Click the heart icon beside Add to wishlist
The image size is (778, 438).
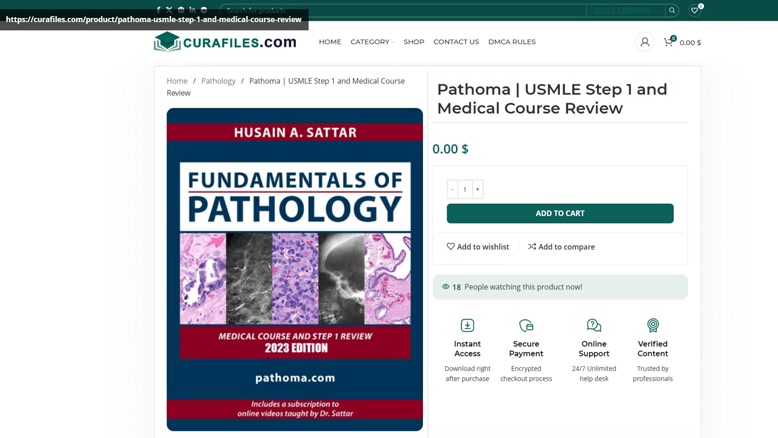pos(451,247)
